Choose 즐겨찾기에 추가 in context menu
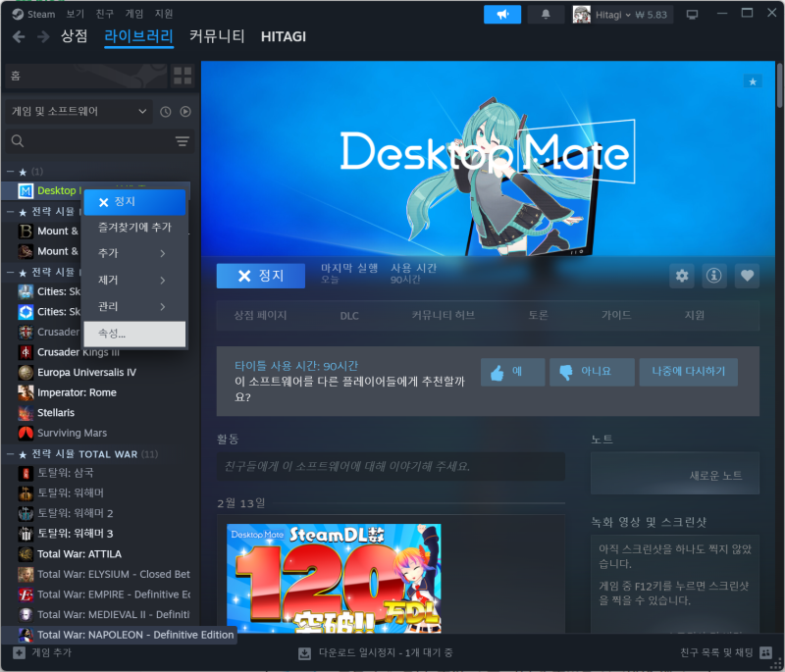This screenshot has width=785, height=672. [134, 228]
